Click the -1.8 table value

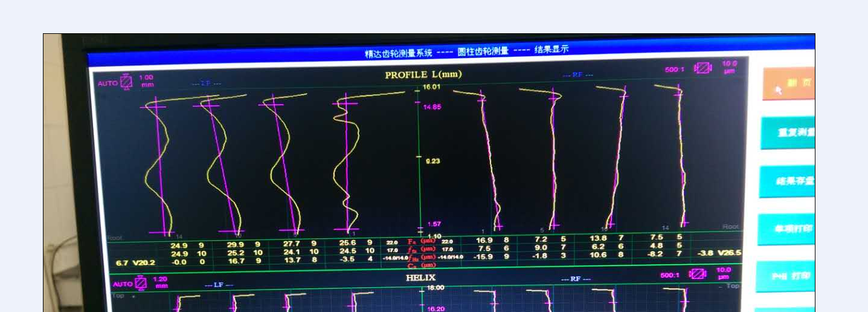539,256
